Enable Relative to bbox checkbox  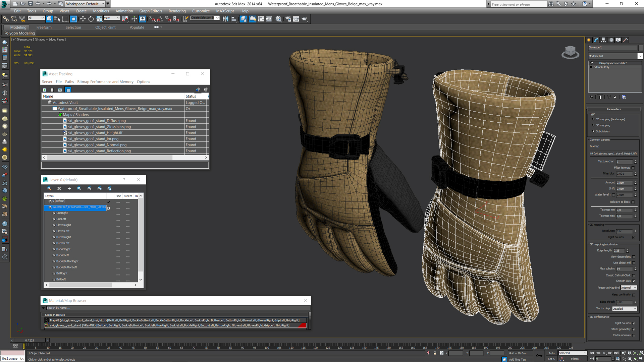(633, 202)
